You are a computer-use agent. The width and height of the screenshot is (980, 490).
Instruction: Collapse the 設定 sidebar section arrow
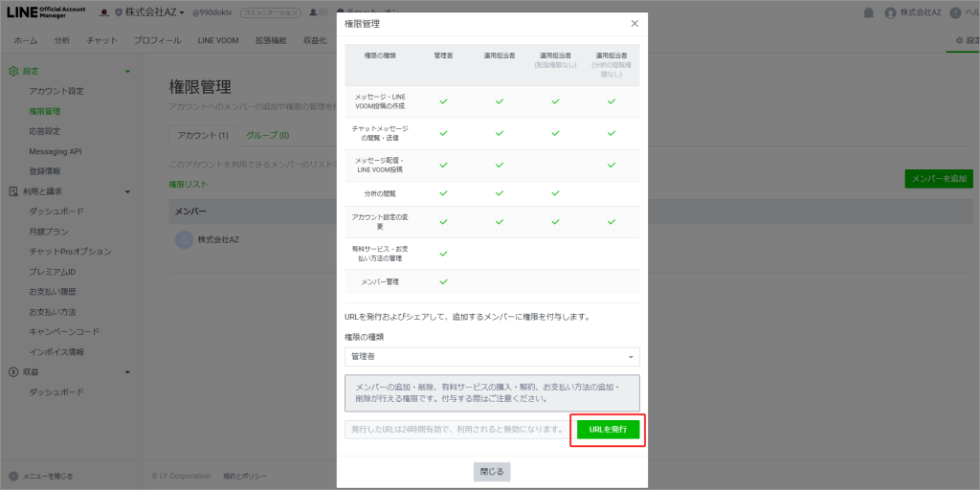[x=127, y=71]
